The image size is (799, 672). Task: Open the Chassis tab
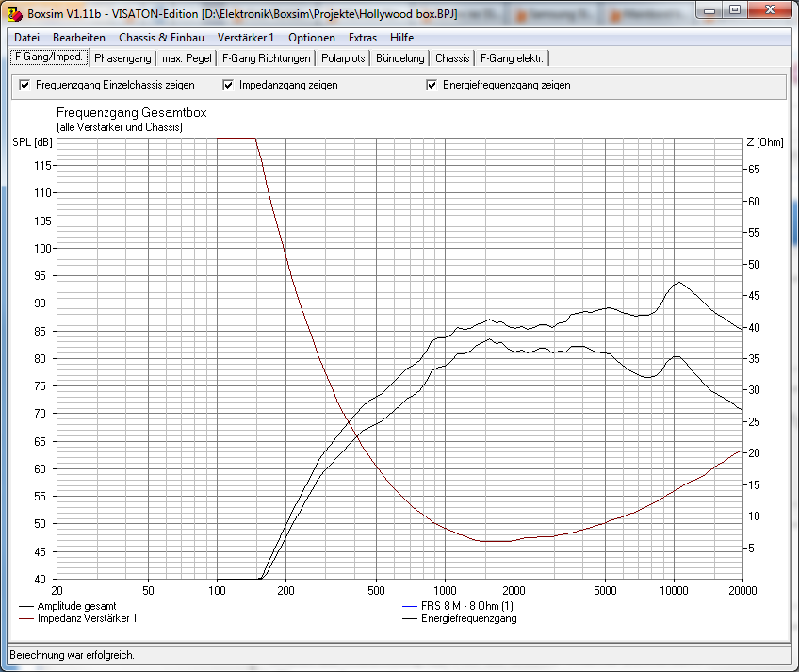click(x=452, y=58)
